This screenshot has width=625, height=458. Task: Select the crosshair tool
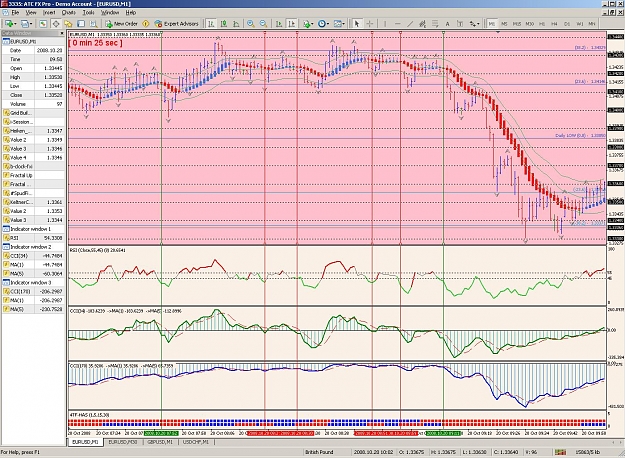point(369,24)
